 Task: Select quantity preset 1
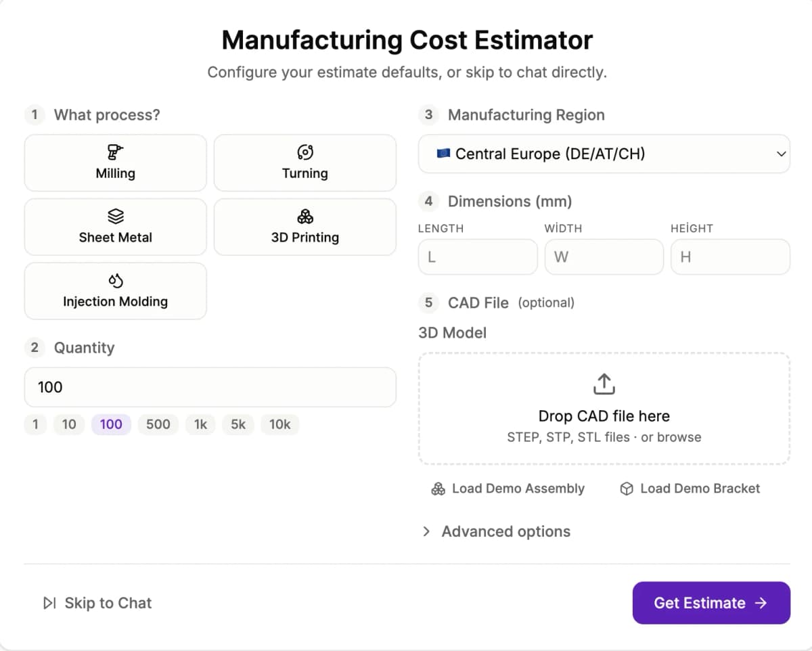35,424
